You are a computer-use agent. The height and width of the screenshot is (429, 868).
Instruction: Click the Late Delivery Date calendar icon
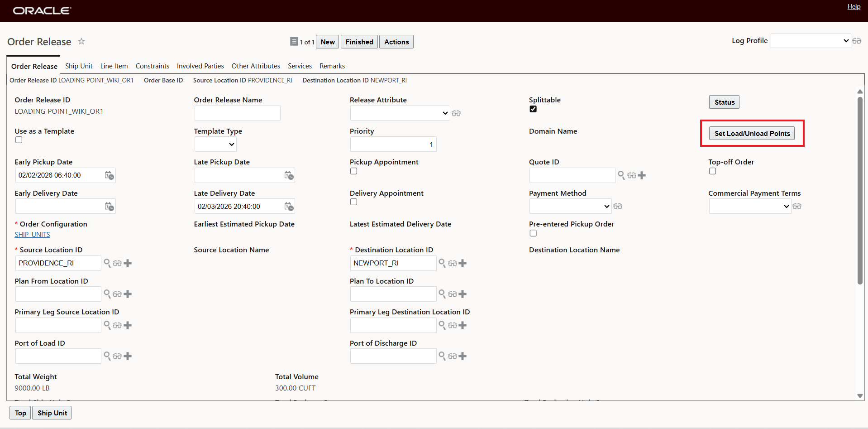288,206
